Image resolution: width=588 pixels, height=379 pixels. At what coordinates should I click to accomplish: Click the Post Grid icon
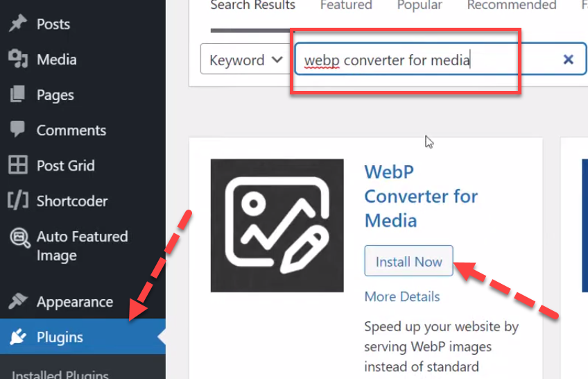[17, 165]
